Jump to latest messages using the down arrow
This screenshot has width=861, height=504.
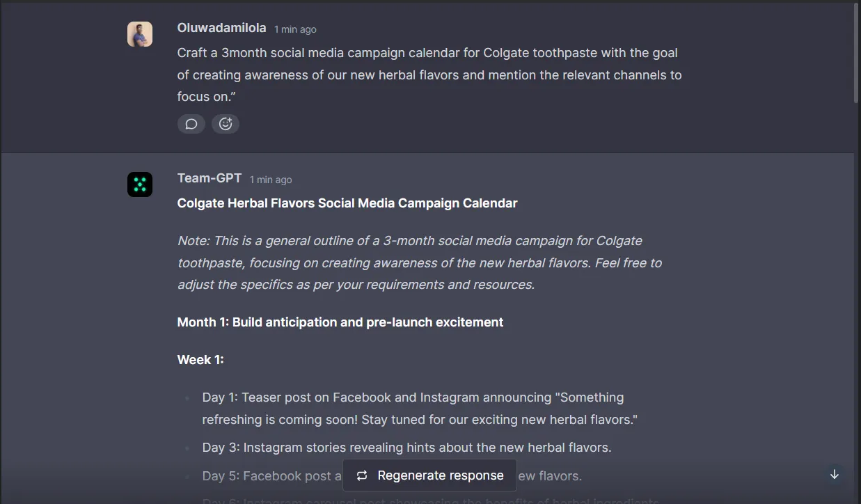coord(834,474)
